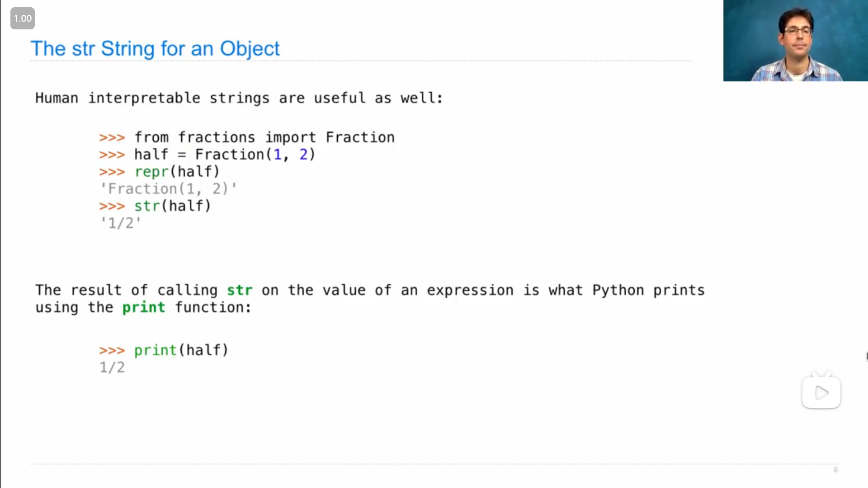Click the 1.00 playback speed badge
868x488 pixels.
pyautogui.click(x=23, y=19)
